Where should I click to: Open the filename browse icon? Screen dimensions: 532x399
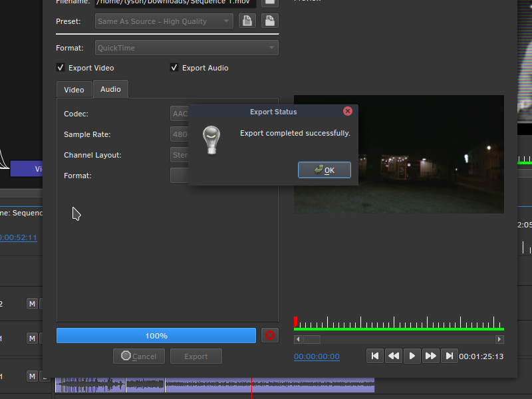[x=269, y=3]
